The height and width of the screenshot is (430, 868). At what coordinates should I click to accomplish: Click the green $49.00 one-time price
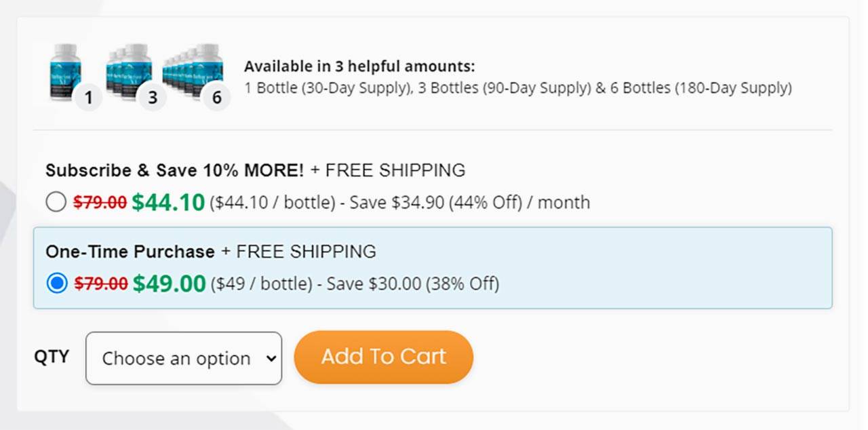(169, 284)
